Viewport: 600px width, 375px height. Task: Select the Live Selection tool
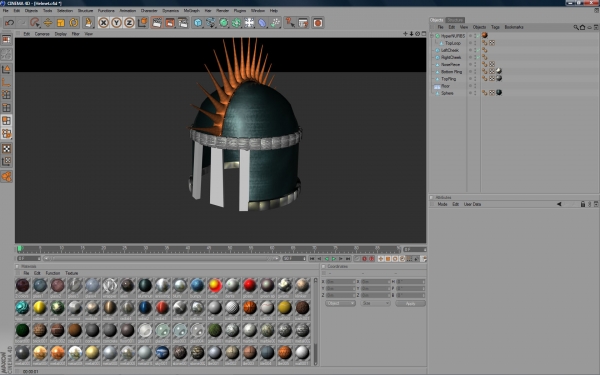pos(35,23)
